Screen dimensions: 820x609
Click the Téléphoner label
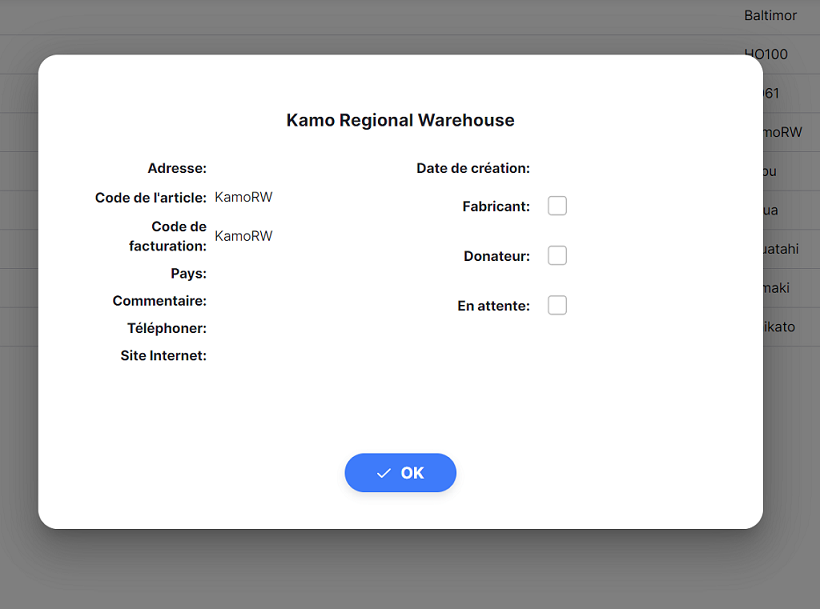[167, 328]
